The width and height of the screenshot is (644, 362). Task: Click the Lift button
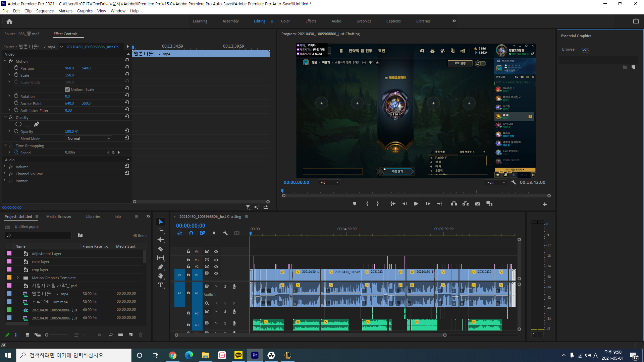(x=454, y=204)
